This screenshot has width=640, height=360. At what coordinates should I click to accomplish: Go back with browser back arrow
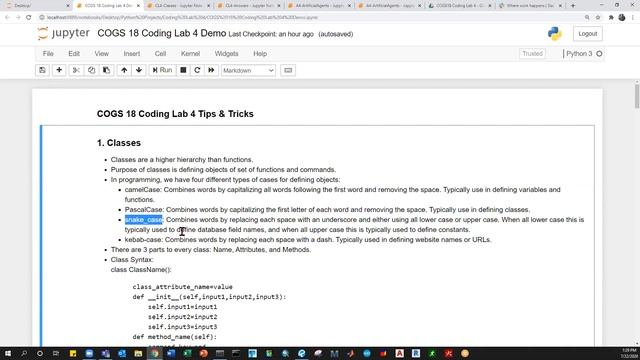pyautogui.click(x=7, y=18)
